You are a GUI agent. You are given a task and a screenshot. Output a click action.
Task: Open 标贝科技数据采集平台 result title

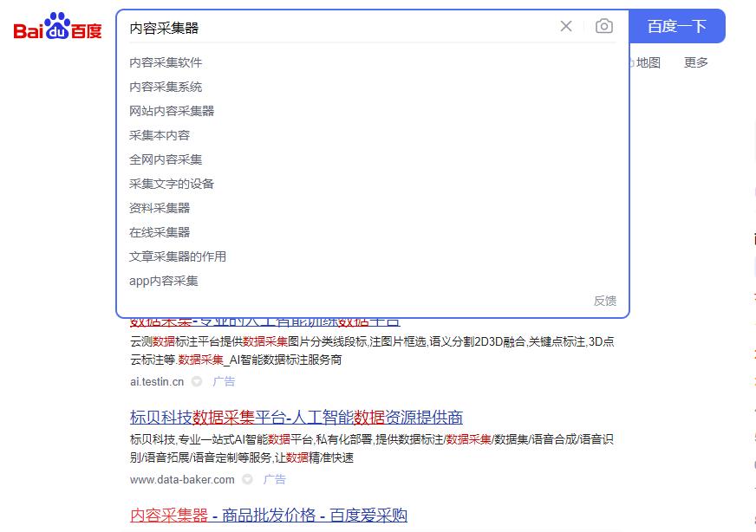(x=297, y=418)
